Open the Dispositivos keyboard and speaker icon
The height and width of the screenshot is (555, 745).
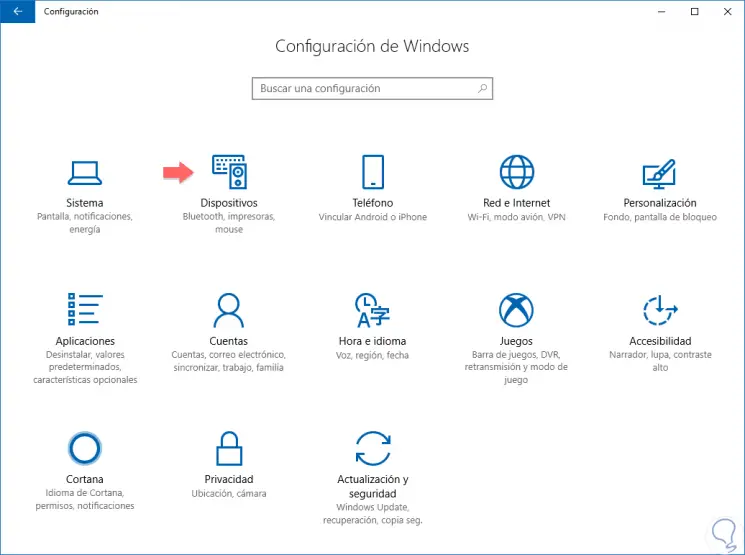point(229,172)
